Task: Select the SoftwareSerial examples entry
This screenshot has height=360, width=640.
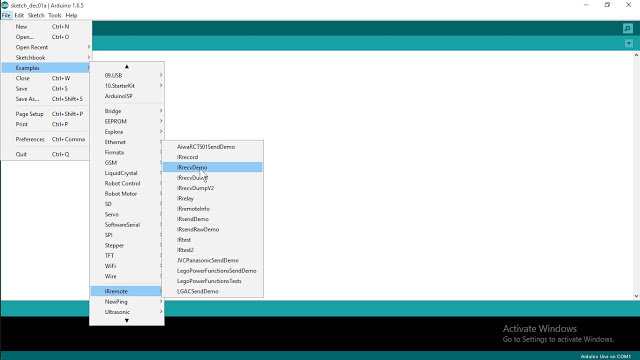Action: pyautogui.click(x=127, y=224)
